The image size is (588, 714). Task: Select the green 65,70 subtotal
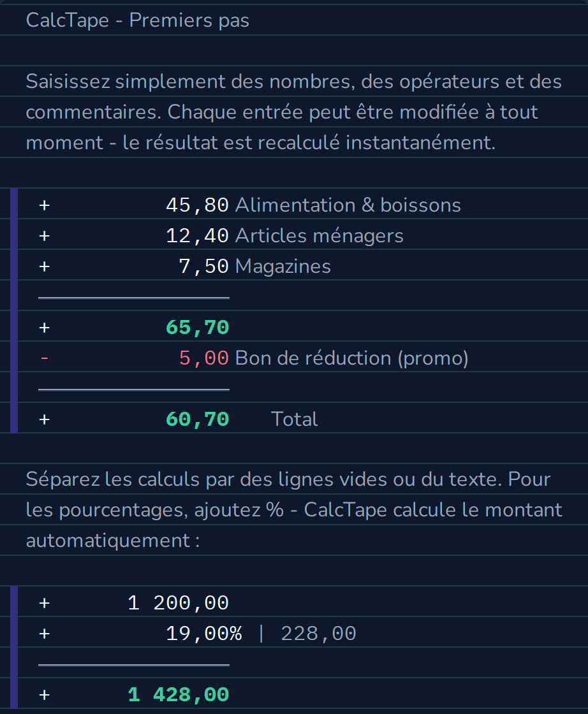(197, 328)
